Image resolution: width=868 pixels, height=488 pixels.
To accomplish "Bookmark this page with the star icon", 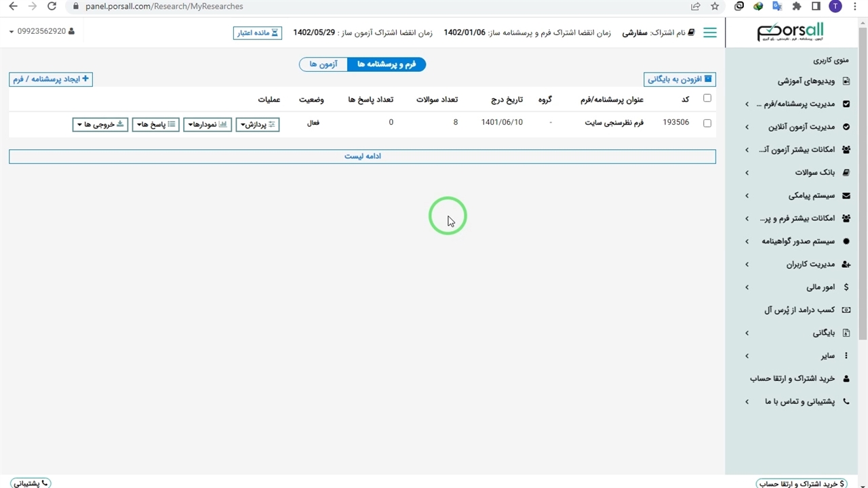I will tap(715, 6).
